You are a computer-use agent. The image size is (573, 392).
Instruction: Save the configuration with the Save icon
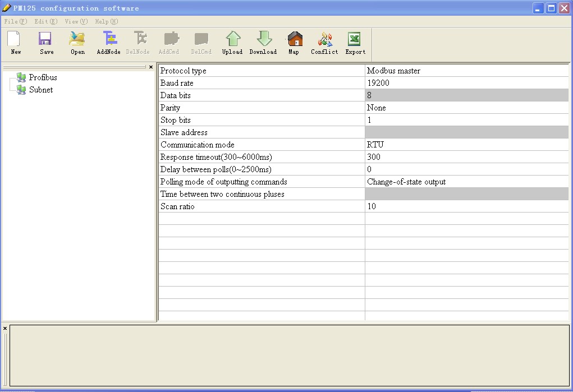point(47,43)
